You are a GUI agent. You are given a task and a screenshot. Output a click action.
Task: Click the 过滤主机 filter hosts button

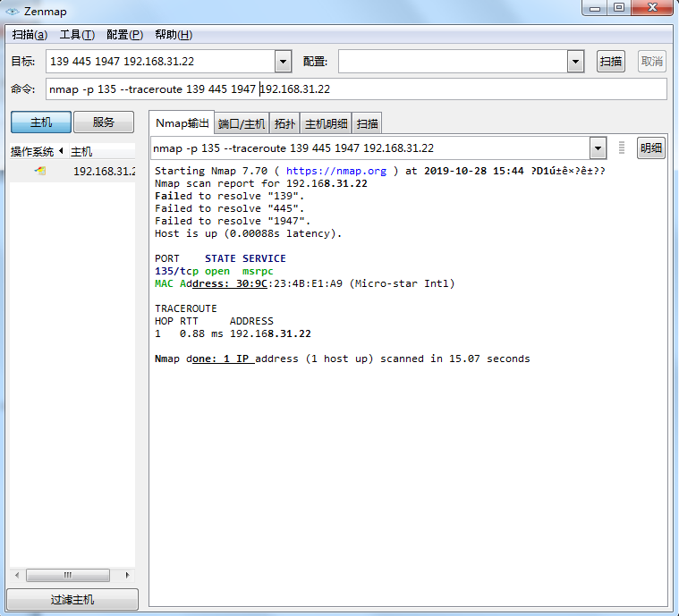click(72, 600)
